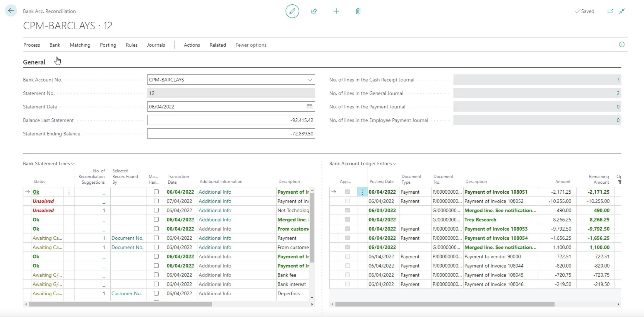
Task: Toggle Applied checkbox for Payment of Invoice 108046
Action: pyautogui.click(x=347, y=284)
